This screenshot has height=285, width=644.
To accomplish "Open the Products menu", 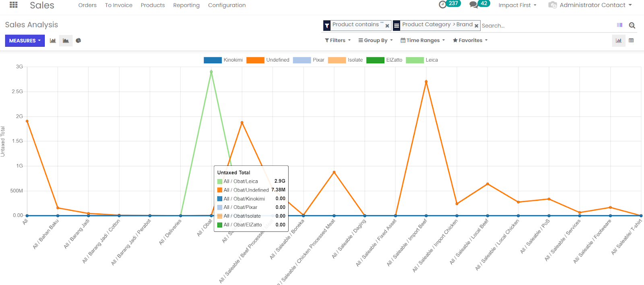I will click(153, 5).
